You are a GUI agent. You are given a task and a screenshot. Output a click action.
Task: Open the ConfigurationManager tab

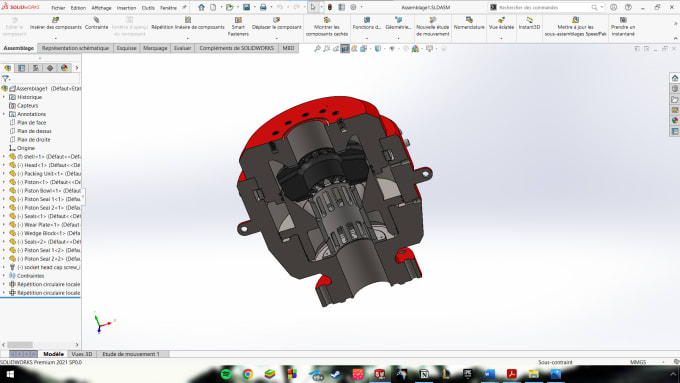coord(36,68)
